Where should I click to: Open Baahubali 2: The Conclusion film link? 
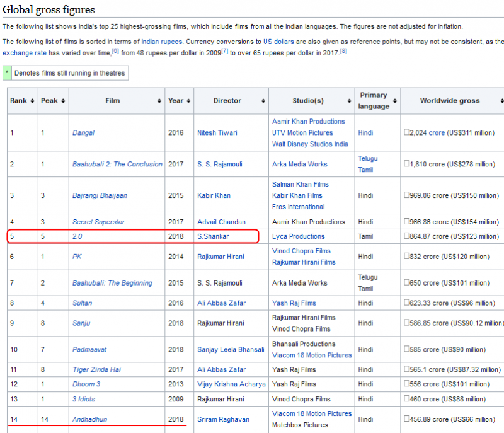(117, 165)
